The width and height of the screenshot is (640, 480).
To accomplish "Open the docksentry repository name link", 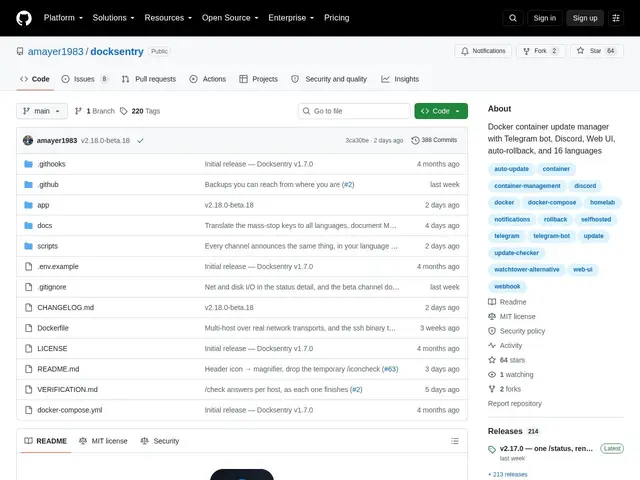I will [117, 51].
